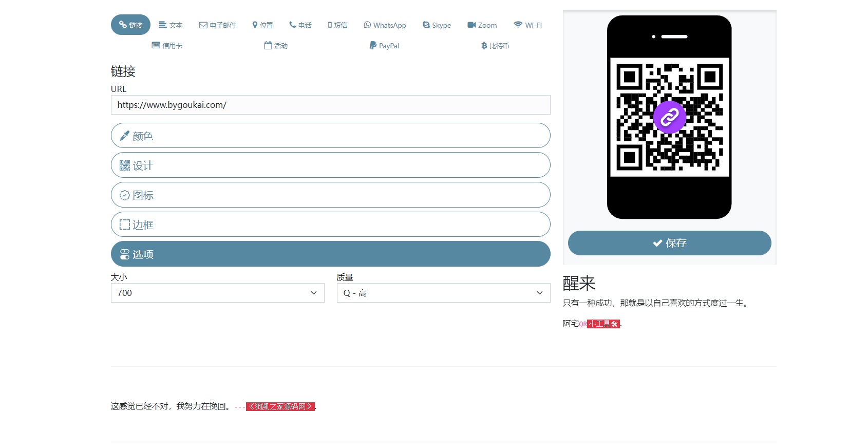
Task: Select the WI-FI QR type
Action: [527, 25]
